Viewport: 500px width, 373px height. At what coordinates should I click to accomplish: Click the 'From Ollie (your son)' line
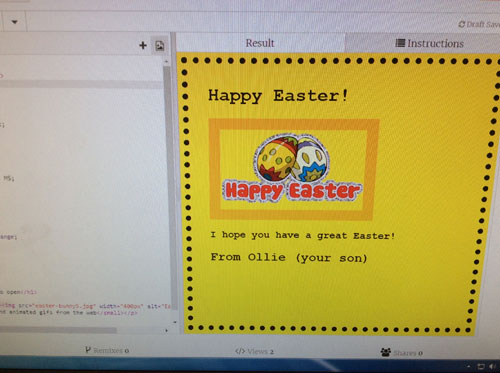tap(289, 257)
